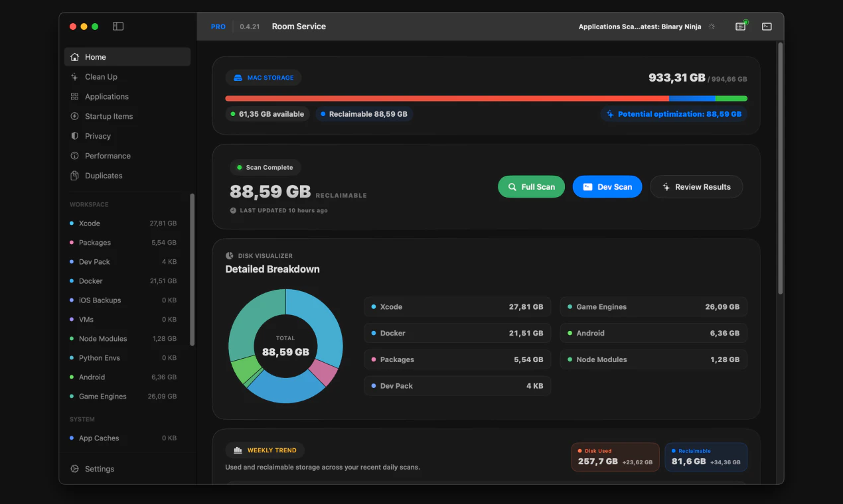
Task: Click the Privacy shield icon
Action: point(74,136)
